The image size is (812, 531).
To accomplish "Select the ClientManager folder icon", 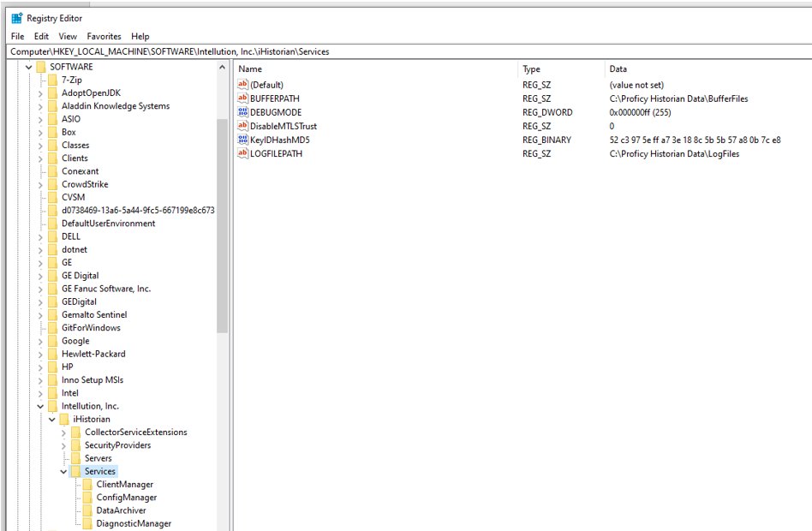I will 87,485.
